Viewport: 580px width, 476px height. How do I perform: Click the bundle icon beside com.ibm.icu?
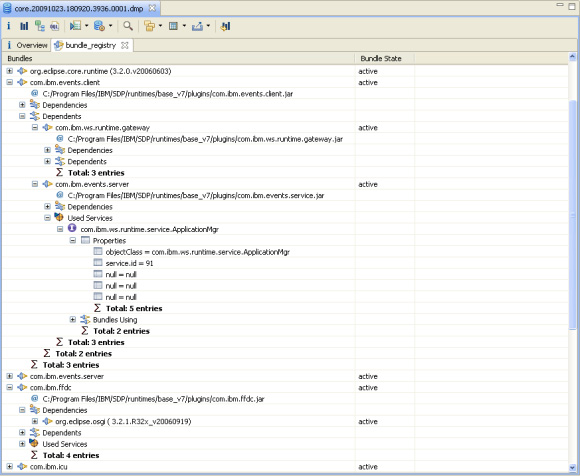pos(22,467)
